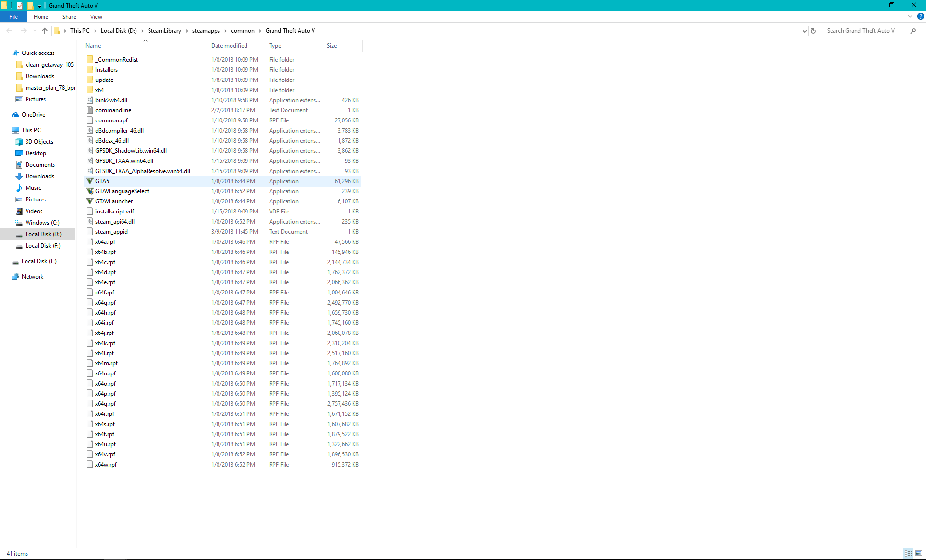Go to steamapps in breadcrumb path
The height and width of the screenshot is (560, 926).
coord(206,31)
